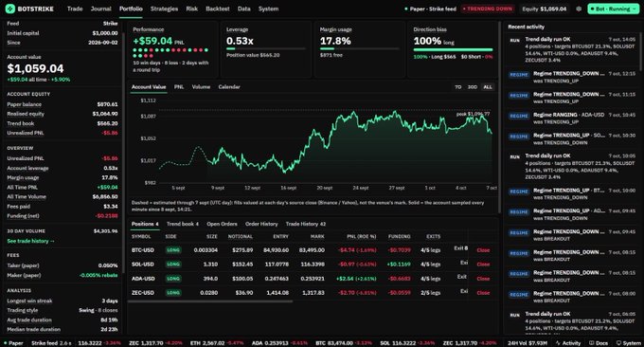Open the Risk menu
Image resolution: width=644 pixels, height=347 pixels.
pyautogui.click(x=192, y=9)
